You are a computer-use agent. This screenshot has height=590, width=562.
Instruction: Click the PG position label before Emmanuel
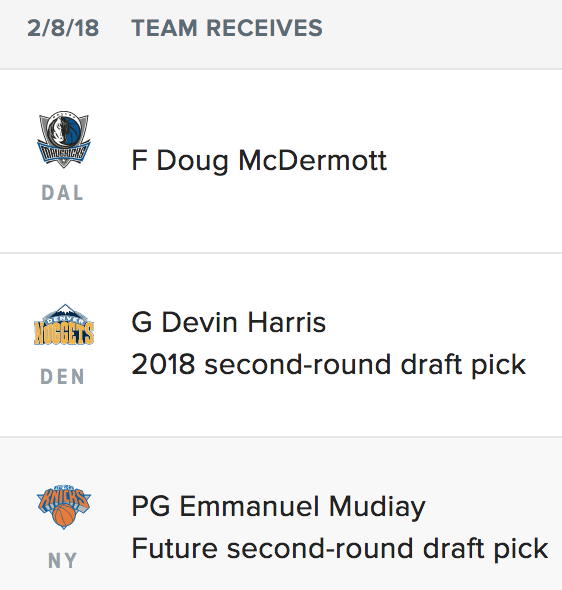click(151, 506)
